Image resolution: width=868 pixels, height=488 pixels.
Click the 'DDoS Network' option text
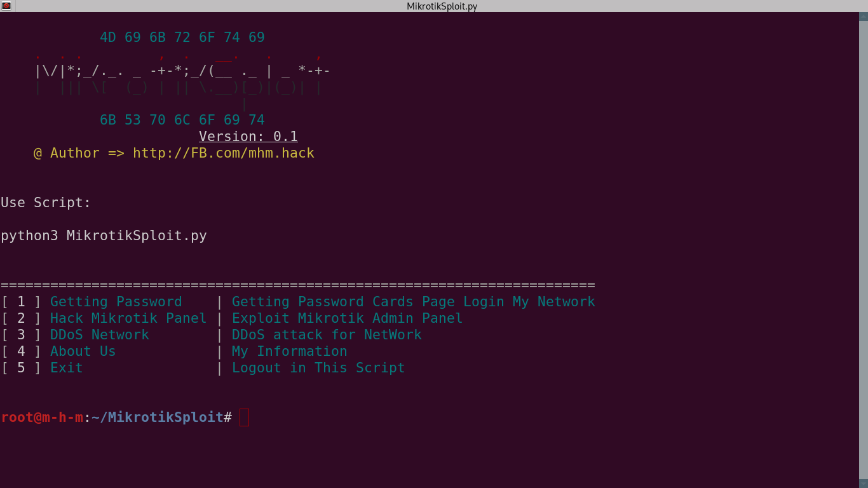(x=100, y=335)
